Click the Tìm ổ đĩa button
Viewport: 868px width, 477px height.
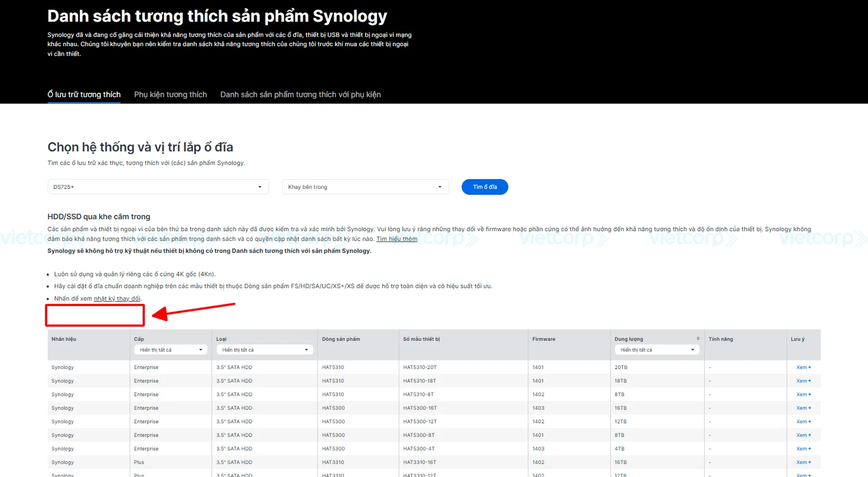[x=485, y=187]
